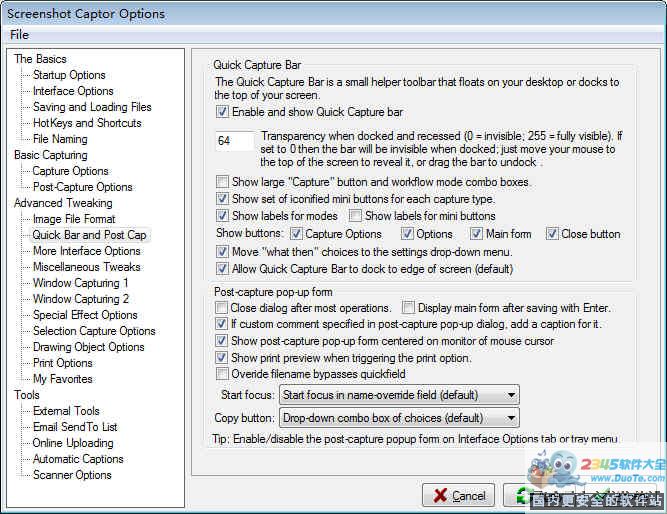Go to Saving and Loading Files
The width and height of the screenshot is (667, 514).
92,107
